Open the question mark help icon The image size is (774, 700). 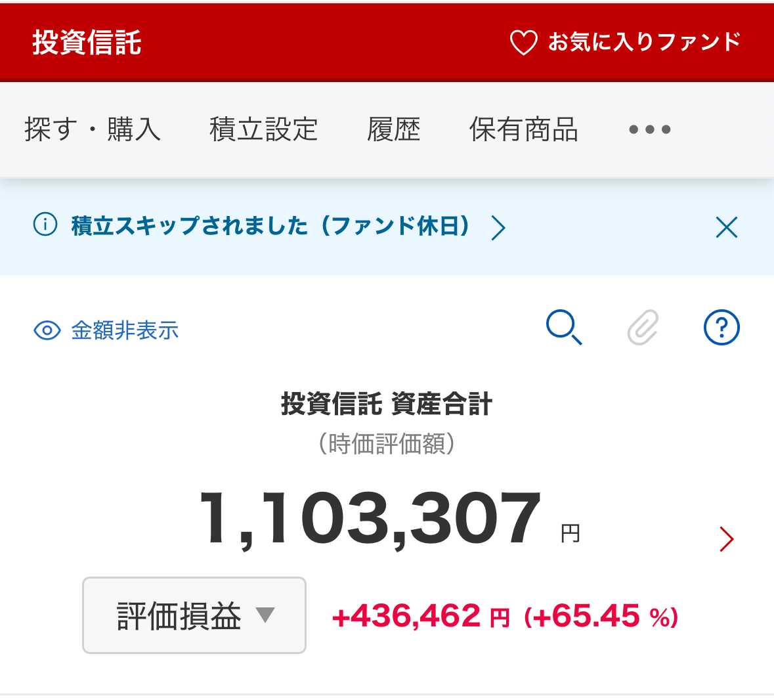721,327
